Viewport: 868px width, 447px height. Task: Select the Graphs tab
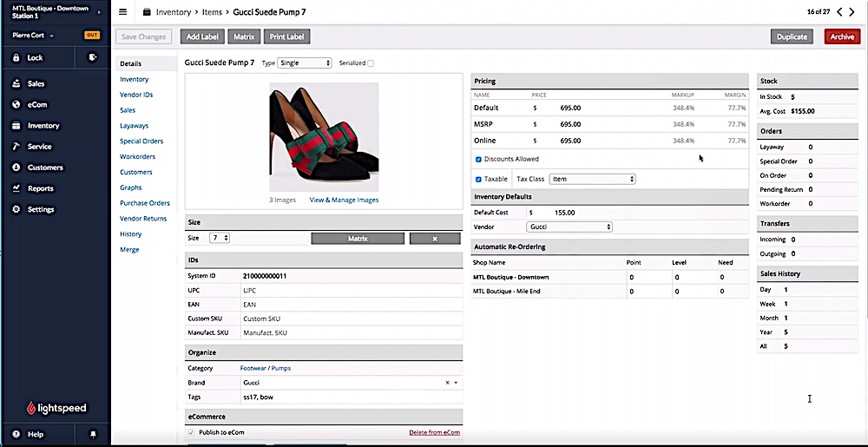tap(131, 187)
